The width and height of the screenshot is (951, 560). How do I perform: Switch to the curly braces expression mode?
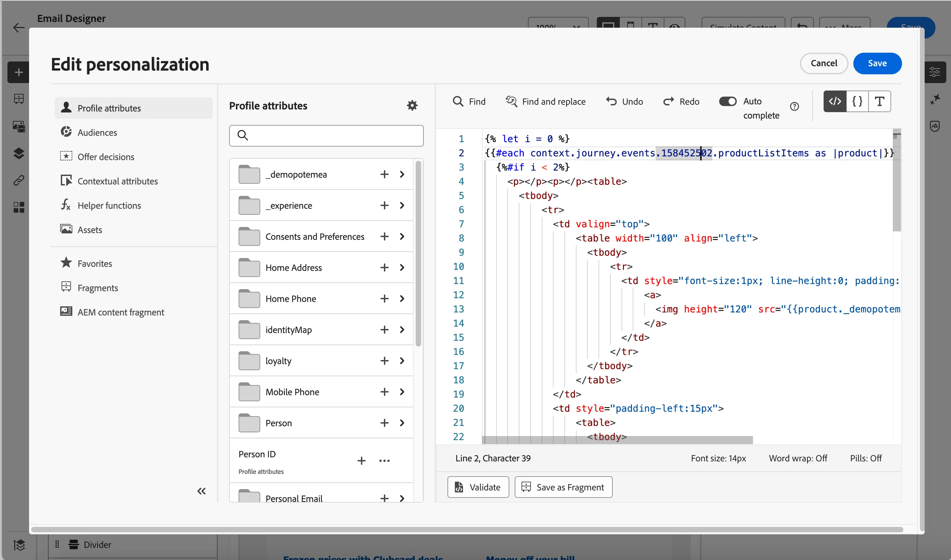857,101
